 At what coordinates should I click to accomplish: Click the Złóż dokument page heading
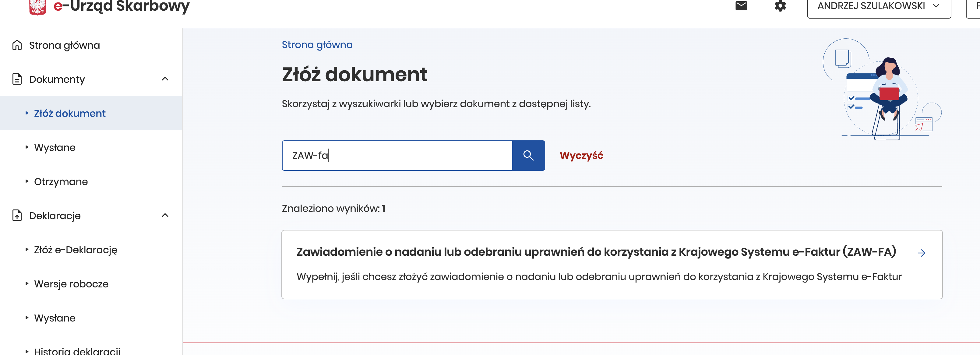354,74
